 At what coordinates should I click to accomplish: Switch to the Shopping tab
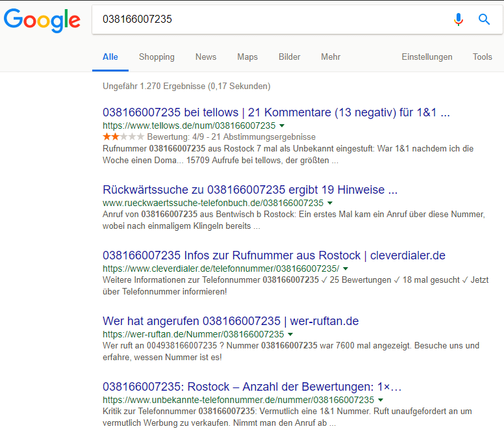tap(157, 57)
